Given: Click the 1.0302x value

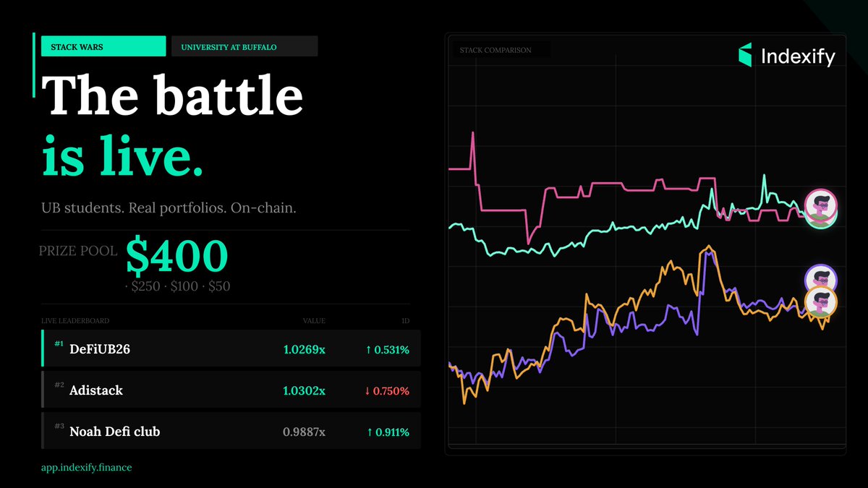Looking at the screenshot, I should [x=304, y=391].
